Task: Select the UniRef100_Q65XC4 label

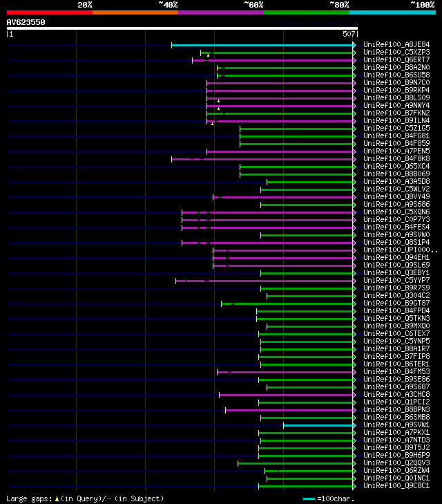Action: pyautogui.click(x=396, y=166)
